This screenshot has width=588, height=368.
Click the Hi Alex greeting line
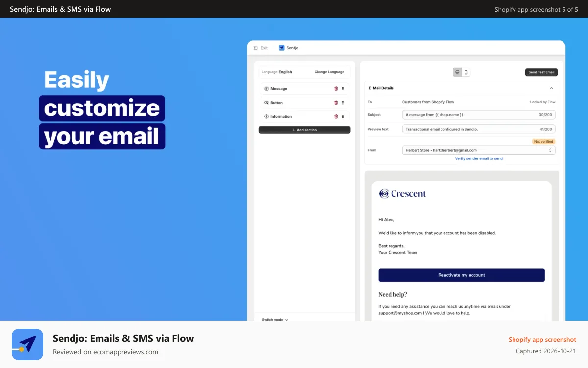[386, 219]
